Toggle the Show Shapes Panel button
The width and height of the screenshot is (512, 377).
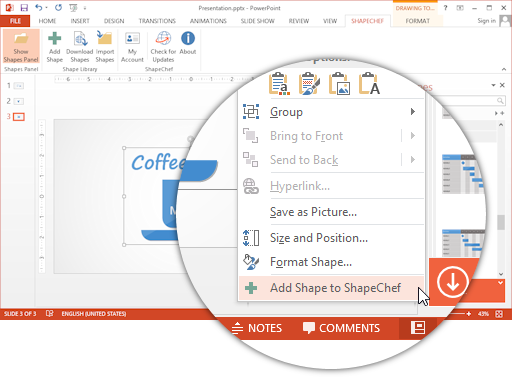pos(21,47)
